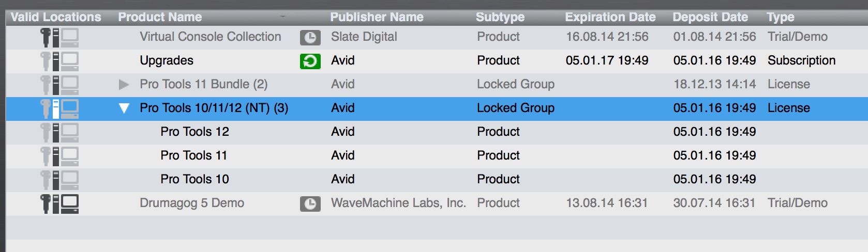Select the Drumagog 5 Demo row
Screen dimensions: 868x252
click(x=191, y=203)
